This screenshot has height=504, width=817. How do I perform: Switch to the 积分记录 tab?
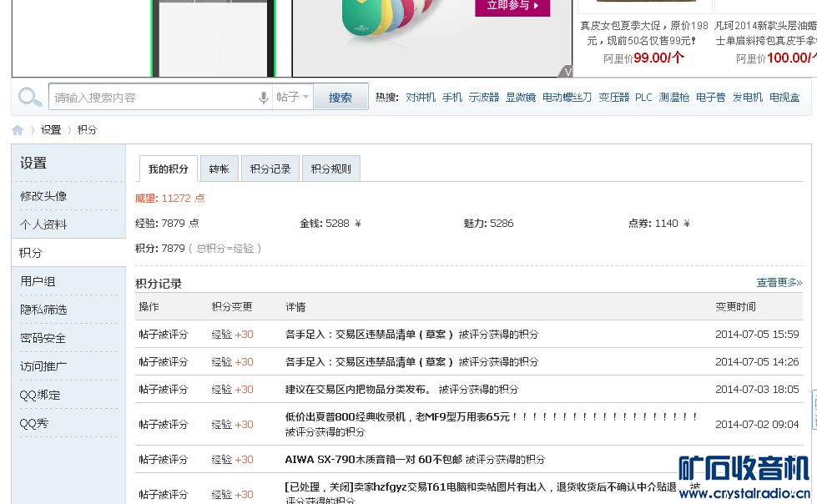(270, 169)
